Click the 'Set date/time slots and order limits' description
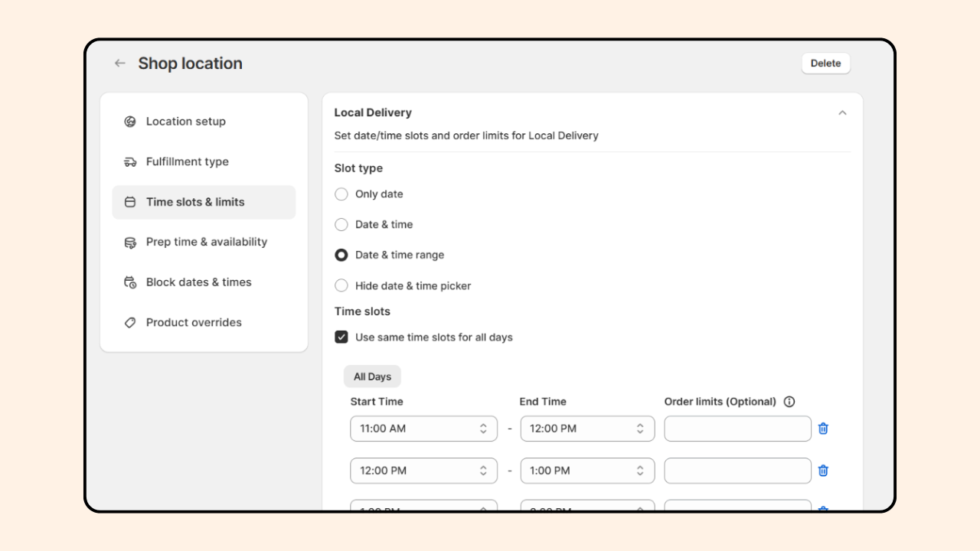 pyautogui.click(x=466, y=136)
